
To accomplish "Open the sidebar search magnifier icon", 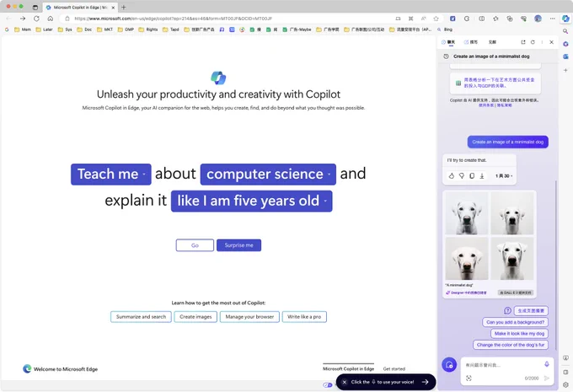I will pyautogui.click(x=565, y=31).
